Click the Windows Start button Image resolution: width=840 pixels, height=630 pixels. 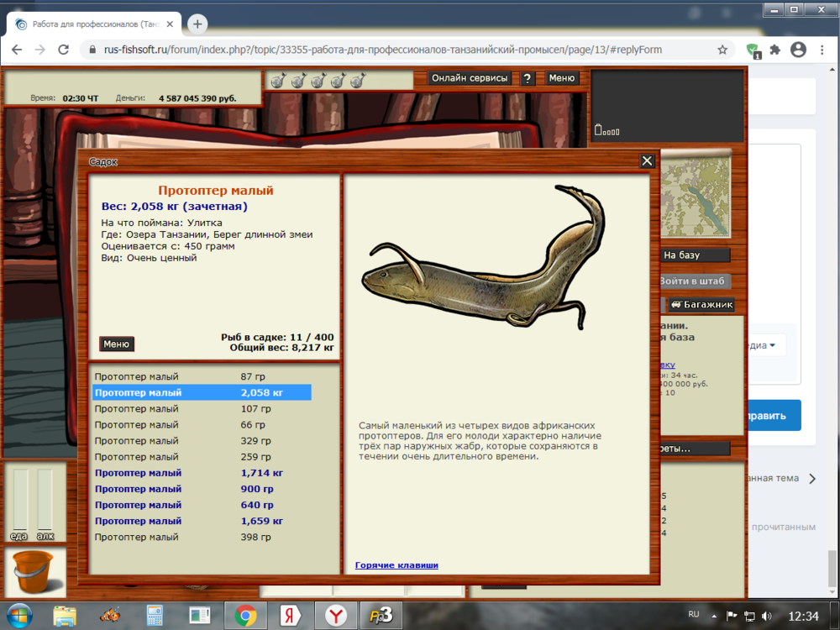click(x=18, y=616)
